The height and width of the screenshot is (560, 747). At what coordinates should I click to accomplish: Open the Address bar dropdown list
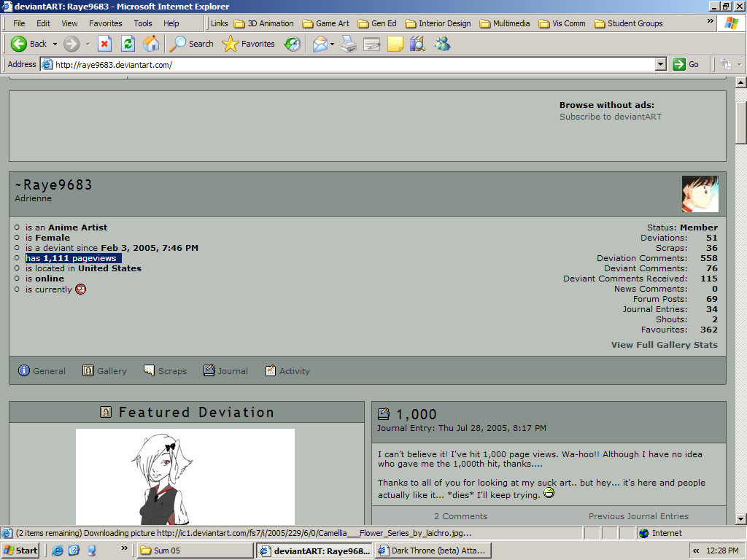[x=660, y=64]
